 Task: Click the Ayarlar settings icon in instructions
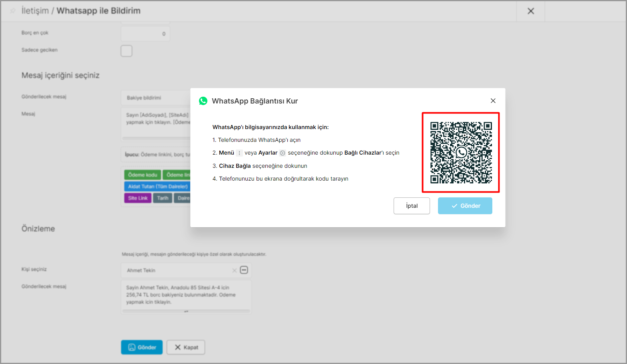click(x=283, y=153)
